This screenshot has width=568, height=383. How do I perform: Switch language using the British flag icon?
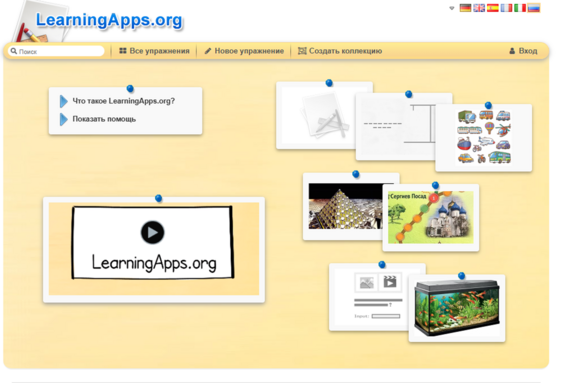pos(479,8)
